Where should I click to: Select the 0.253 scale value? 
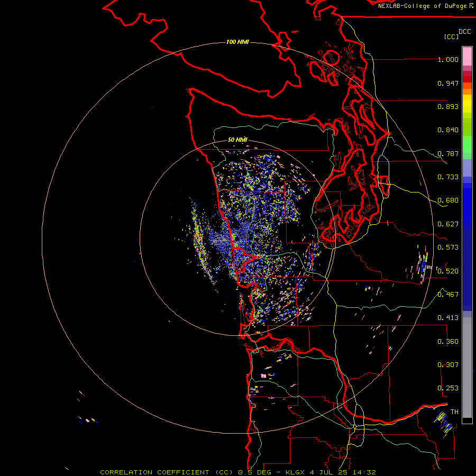448,388
